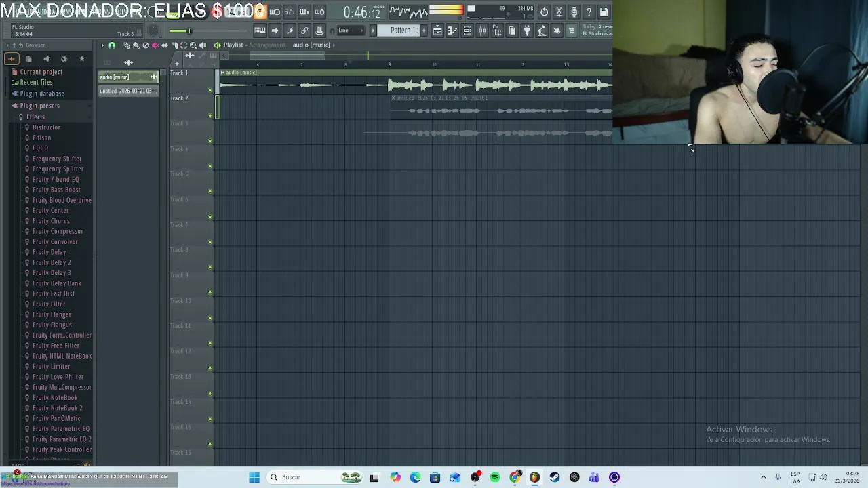Toggle Track 10 mute switch
Image resolution: width=868 pixels, height=488 pixels.
pyautogui.click(x=210, y=318)
